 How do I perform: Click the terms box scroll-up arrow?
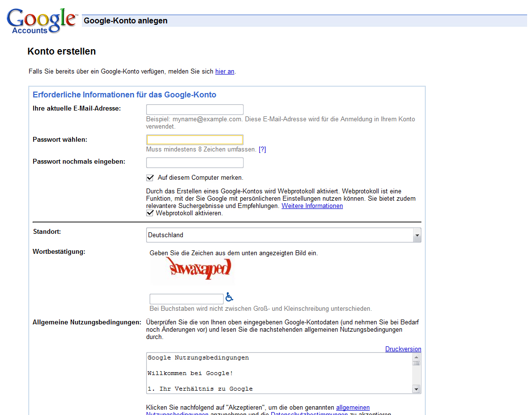point(417,358)
